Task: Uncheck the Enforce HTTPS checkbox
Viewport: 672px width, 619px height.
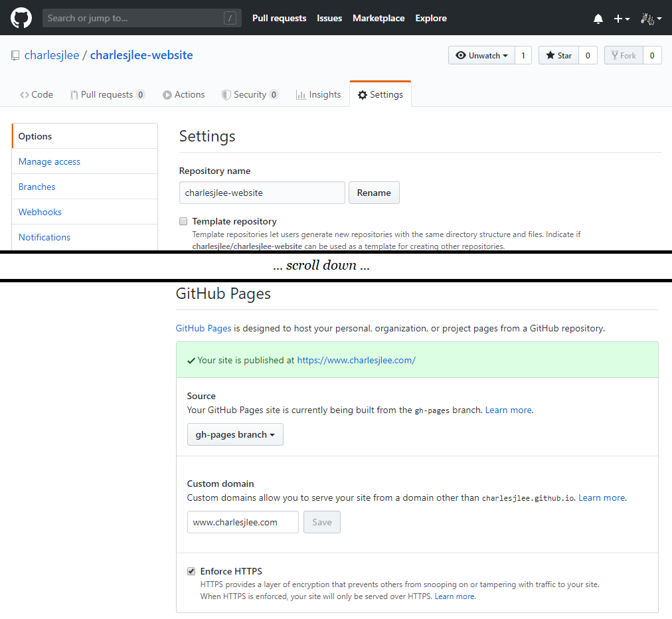Action: pyautogui.click(x=191, y=571)
